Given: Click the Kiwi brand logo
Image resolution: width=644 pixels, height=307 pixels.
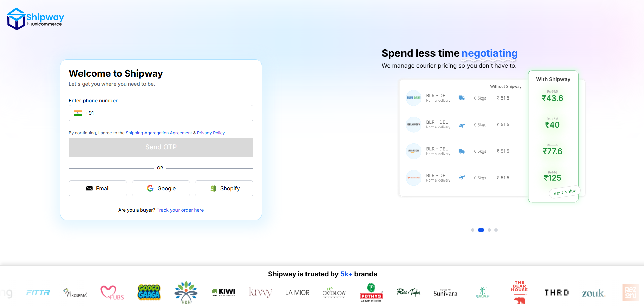Looking at the screenshot, I should coord(223,292).
